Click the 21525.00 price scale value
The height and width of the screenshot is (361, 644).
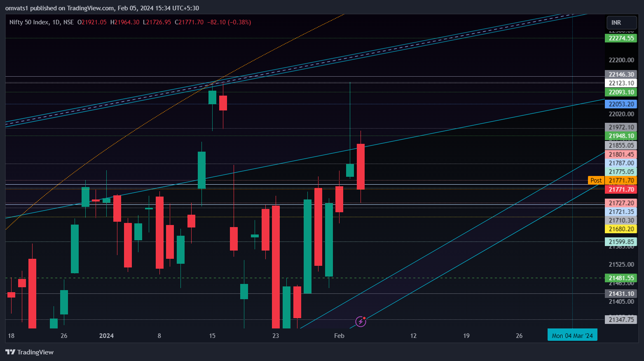point(621,265)
